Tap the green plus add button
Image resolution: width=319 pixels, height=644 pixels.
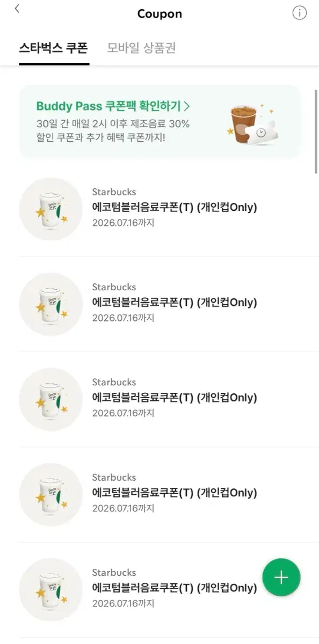click(x=281, y=577)
